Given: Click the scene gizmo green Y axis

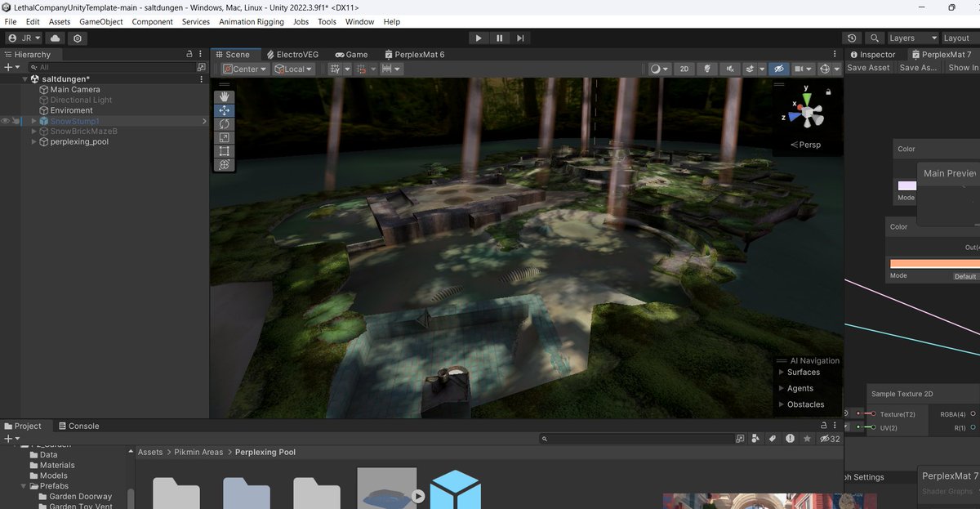Looking at the screenshot, I should click(807, 97).
